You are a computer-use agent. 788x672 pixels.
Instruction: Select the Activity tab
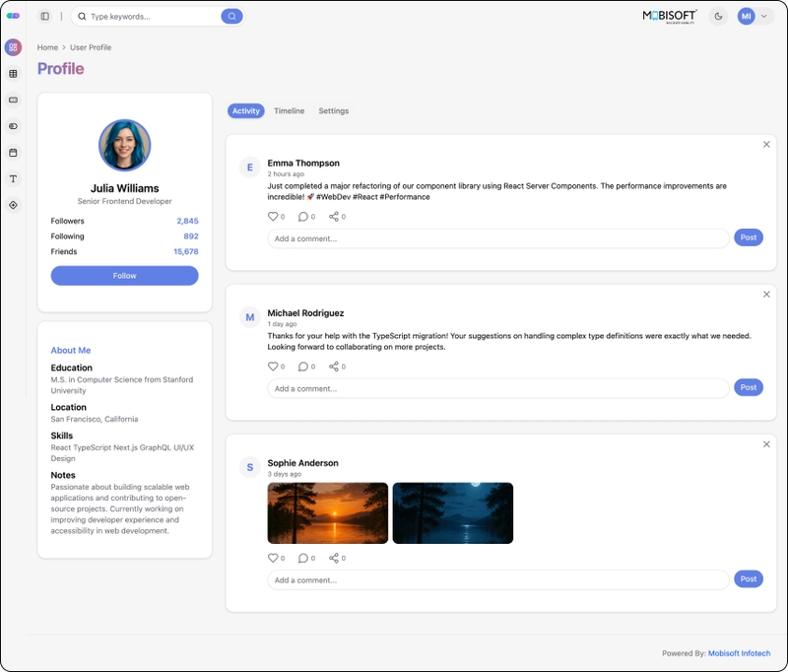pyautogui.click(x=245, y=110)
